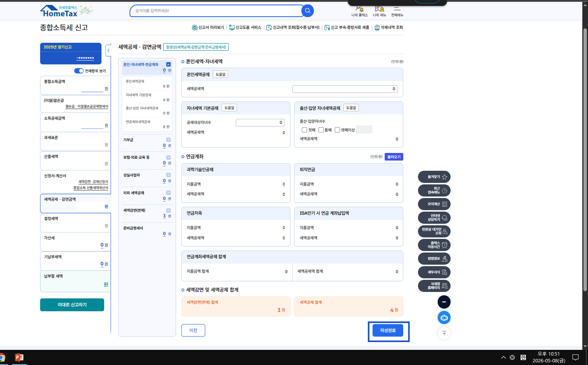Collapse 혼인·자녀세액·연금계좌 section
The image size is (588, 365).
pyautogui.click(x=168, y=64)
